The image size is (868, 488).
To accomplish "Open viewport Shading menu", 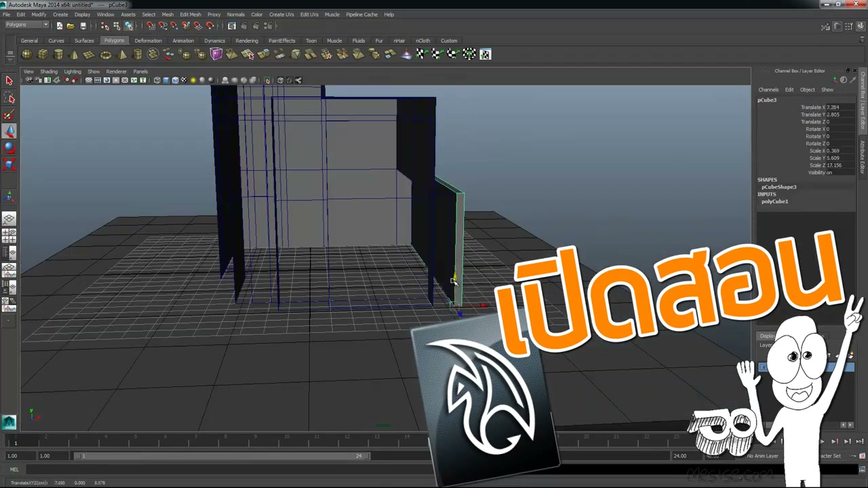I will tap(49, 71).
